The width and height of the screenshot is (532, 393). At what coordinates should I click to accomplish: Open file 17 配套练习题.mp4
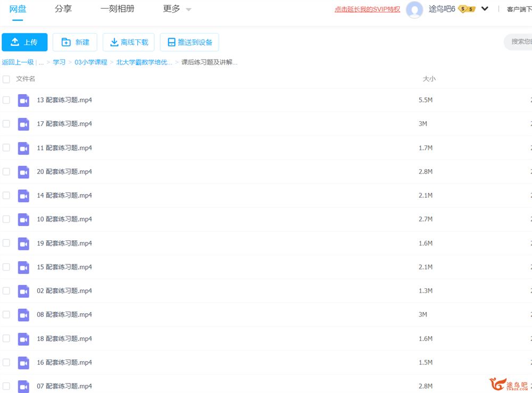pyautogui.click(x=64, y=124)
